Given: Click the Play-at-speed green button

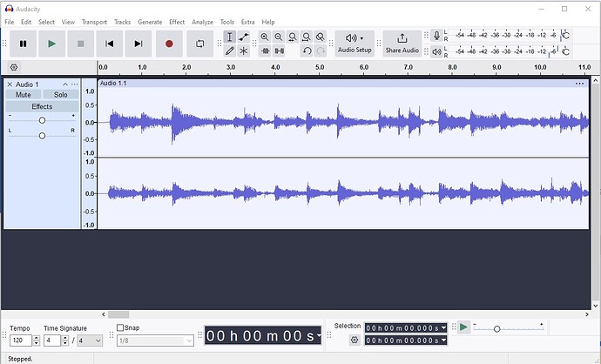Looking at the screenshot, I should point(463,327).
